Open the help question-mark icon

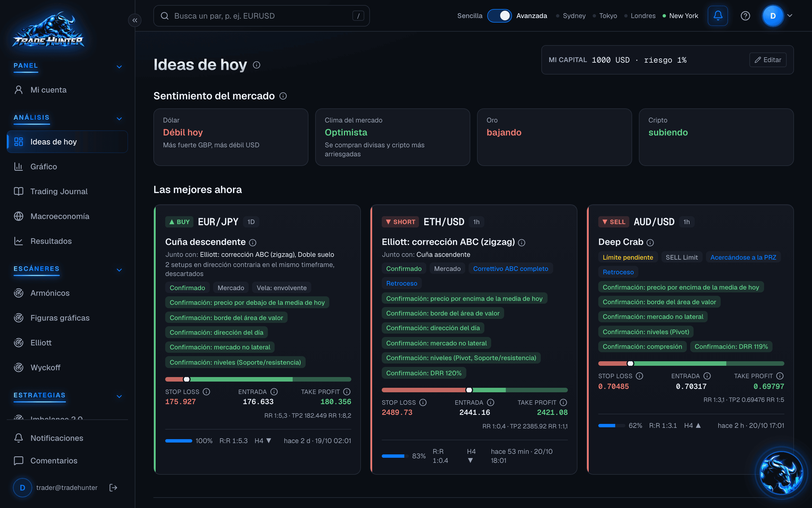745,16
